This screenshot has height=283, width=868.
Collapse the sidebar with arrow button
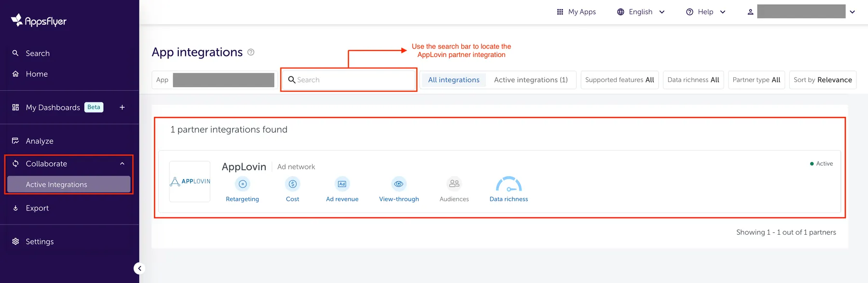[139, 269]
